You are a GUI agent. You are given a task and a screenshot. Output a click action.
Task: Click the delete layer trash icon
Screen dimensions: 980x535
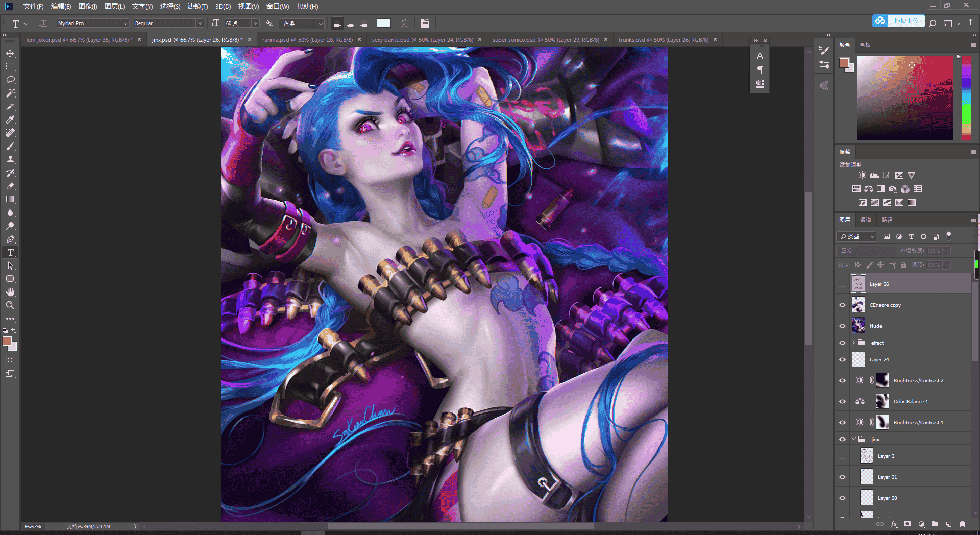coord(962,524)
